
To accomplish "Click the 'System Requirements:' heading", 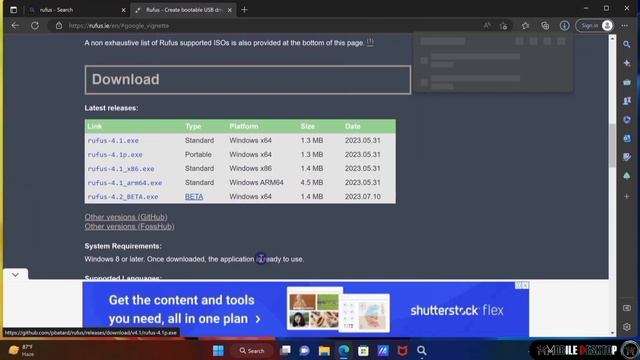I will 123,246.
